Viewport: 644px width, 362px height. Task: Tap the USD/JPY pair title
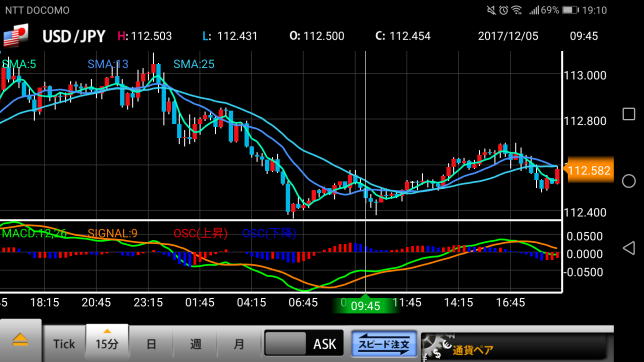(74, 36)
